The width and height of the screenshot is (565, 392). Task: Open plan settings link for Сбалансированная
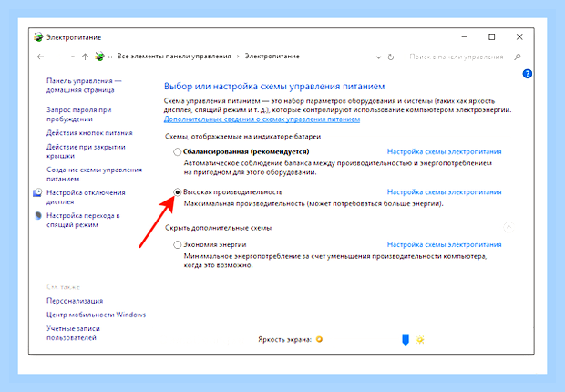pos(445,151)
